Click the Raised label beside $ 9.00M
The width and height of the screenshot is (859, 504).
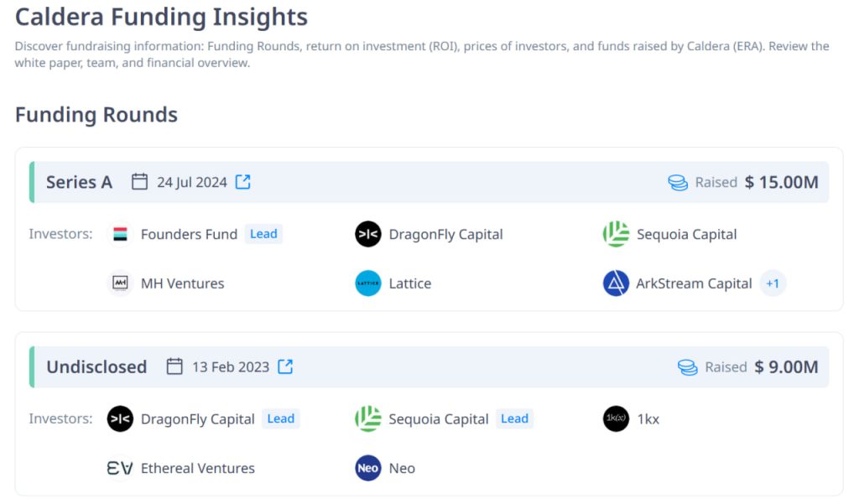pos(726,367)
